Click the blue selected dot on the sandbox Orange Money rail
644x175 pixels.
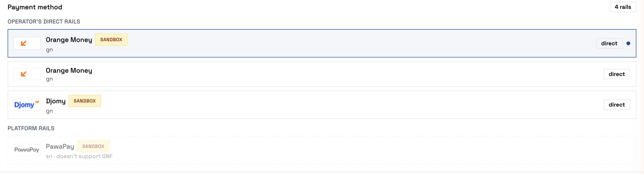tap(628, 43)
